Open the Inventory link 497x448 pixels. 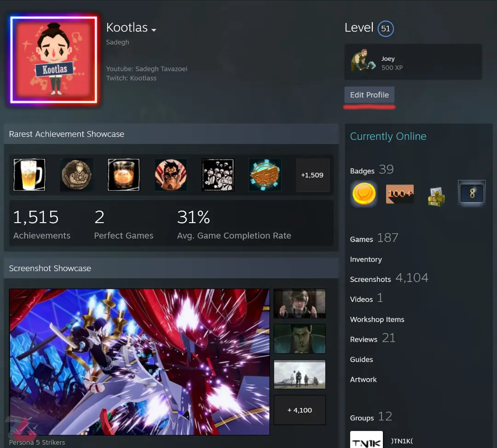(366, 259)
